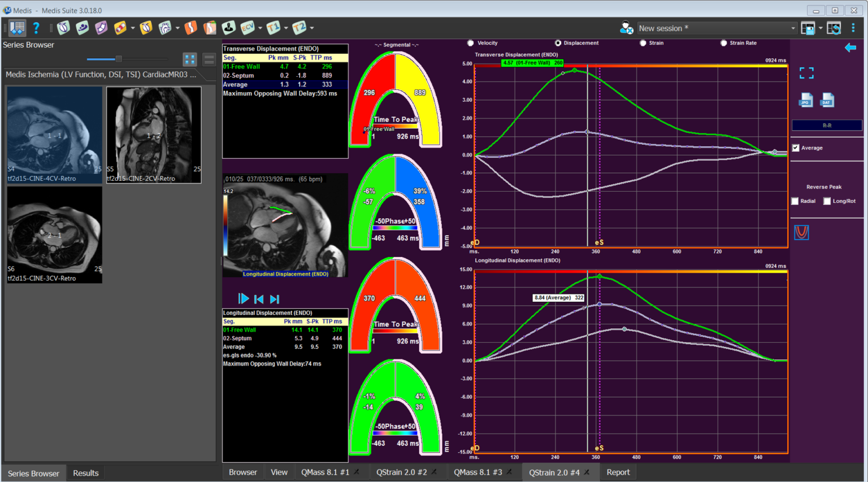Click the ECV app icon in toolbar
The image size is (868, 482).
247,28
